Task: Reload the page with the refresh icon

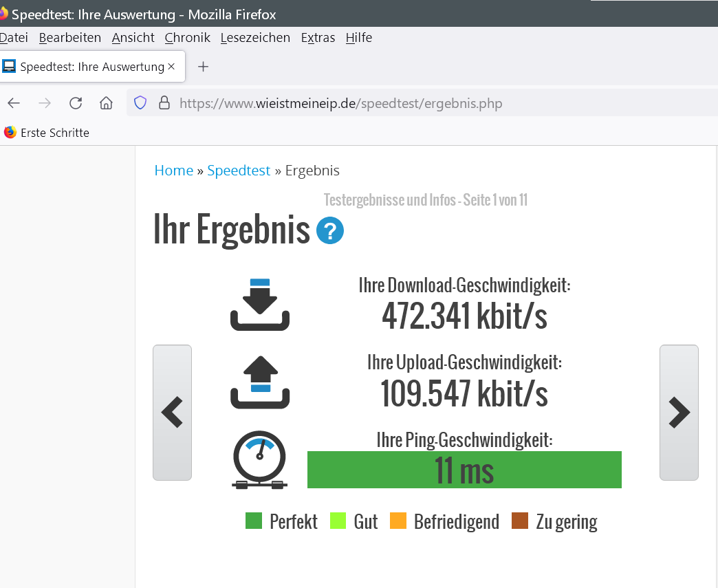Action: [x=76, y=103]
